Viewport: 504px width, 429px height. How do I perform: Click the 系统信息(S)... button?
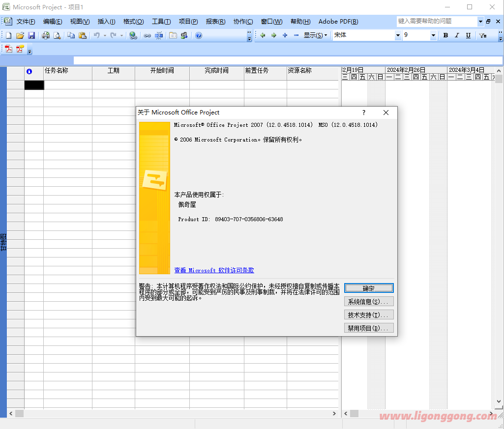click(x=369, y=301)
